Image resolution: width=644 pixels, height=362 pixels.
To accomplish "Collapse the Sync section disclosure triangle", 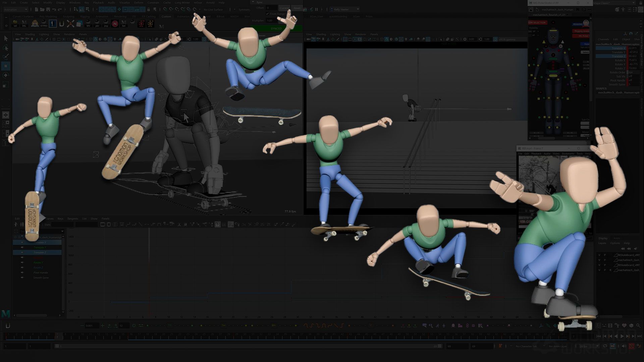I will tap(253, 2).
